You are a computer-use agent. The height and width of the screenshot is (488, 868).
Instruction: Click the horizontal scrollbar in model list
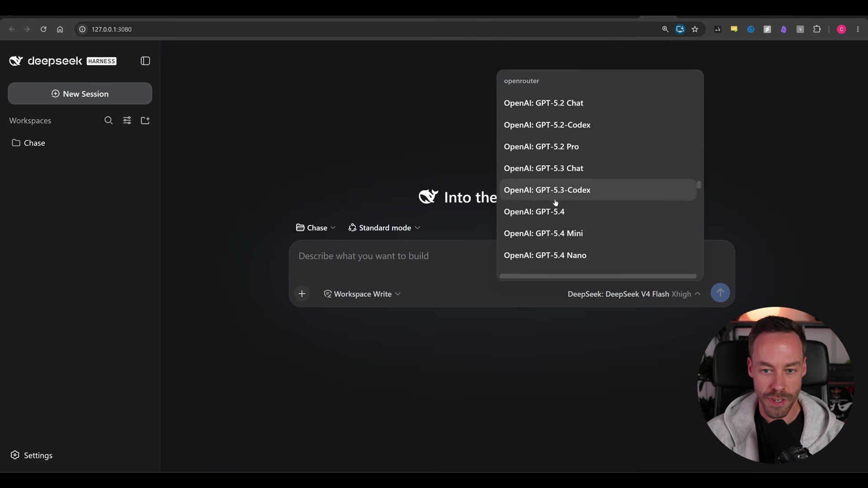click(598, 276)
